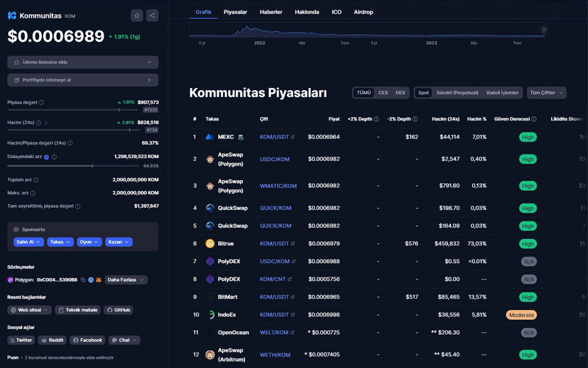Open the Satın Al dropdown
The height and width of the screenshot is (368, 588).
(x=28, y=242)
